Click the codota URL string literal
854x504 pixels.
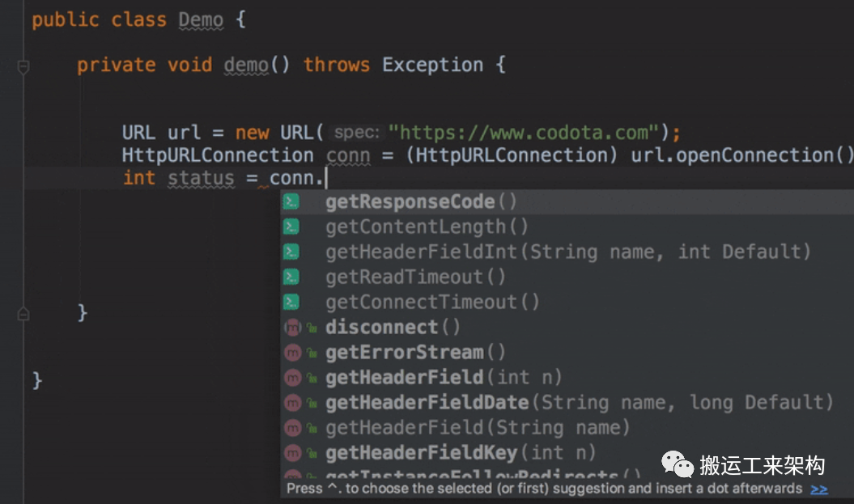(525, 132)
